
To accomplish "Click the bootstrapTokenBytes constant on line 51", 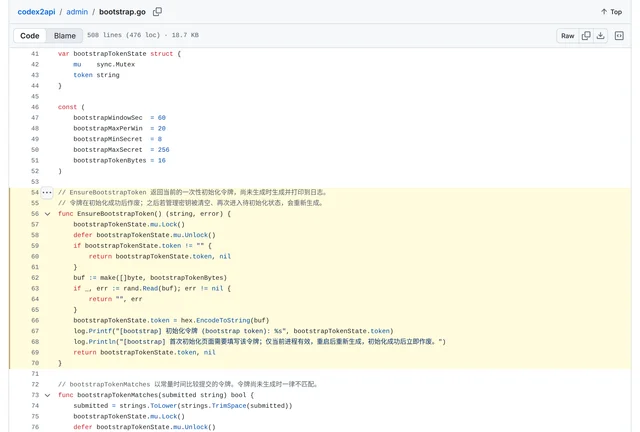I will [109, 160].
